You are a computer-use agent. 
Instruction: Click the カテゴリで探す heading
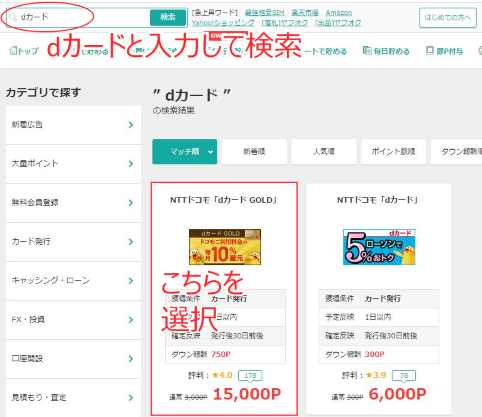click(x=43, y=92)
